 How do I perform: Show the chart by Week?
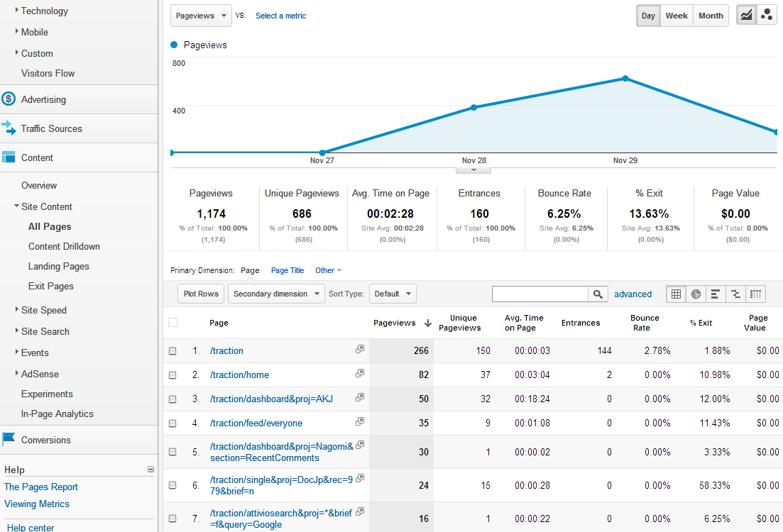(677, 16)
